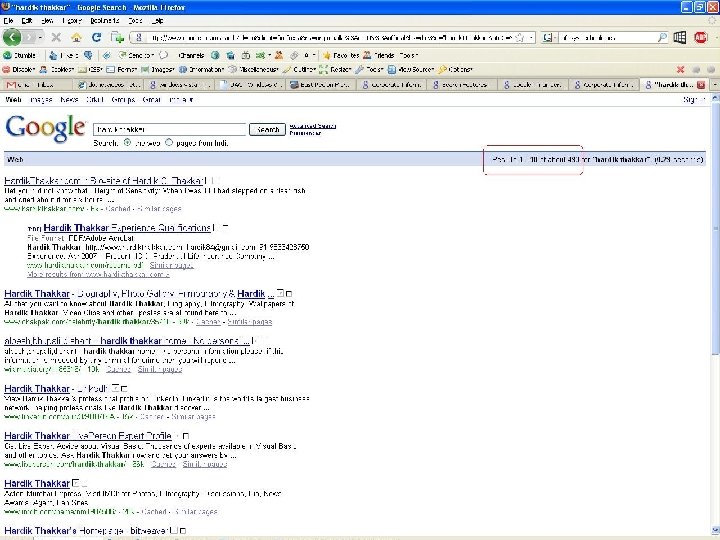Open the Edit menu
Viewport: 720px width, 540px height.
coord(27,21)
